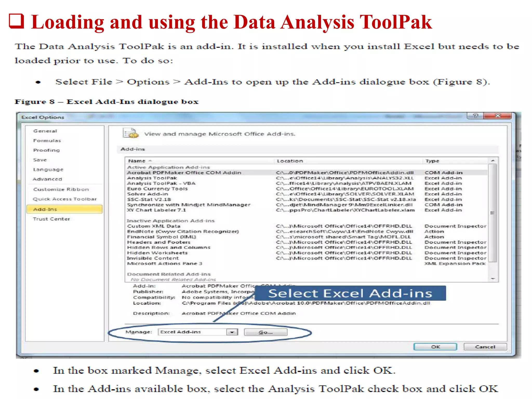Click the Location column header
The width and height of the screenshot is (532, 399).
click(x=348, y=161)
